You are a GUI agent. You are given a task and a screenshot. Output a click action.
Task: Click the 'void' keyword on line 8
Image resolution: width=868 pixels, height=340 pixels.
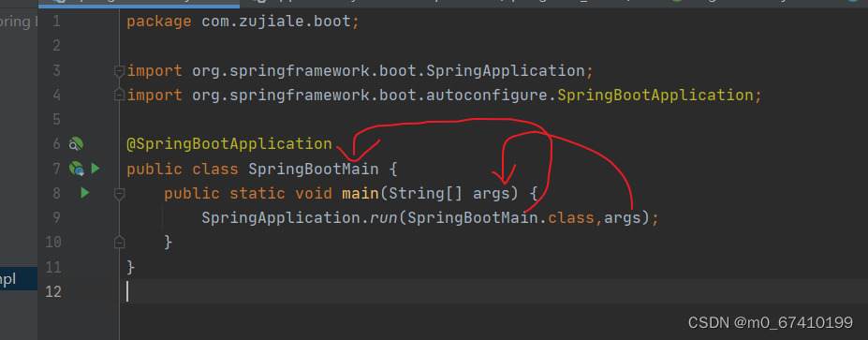[314, 193]
